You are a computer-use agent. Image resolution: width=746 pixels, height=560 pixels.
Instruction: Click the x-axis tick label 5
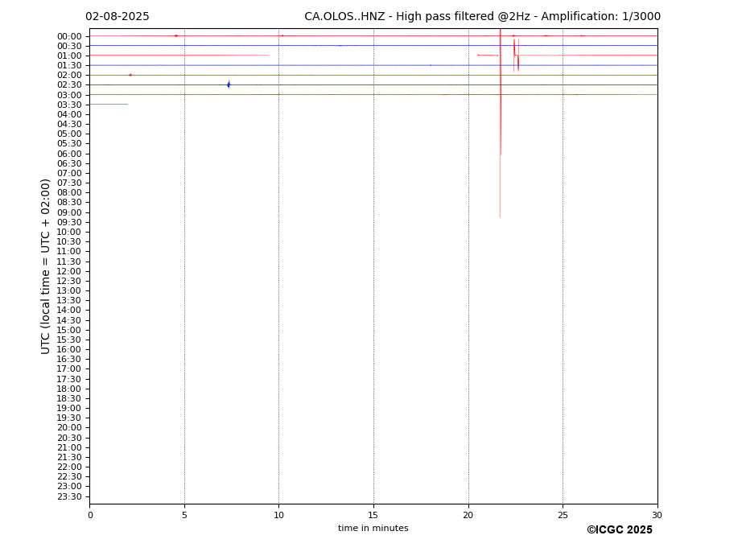(x=184, y=515)
